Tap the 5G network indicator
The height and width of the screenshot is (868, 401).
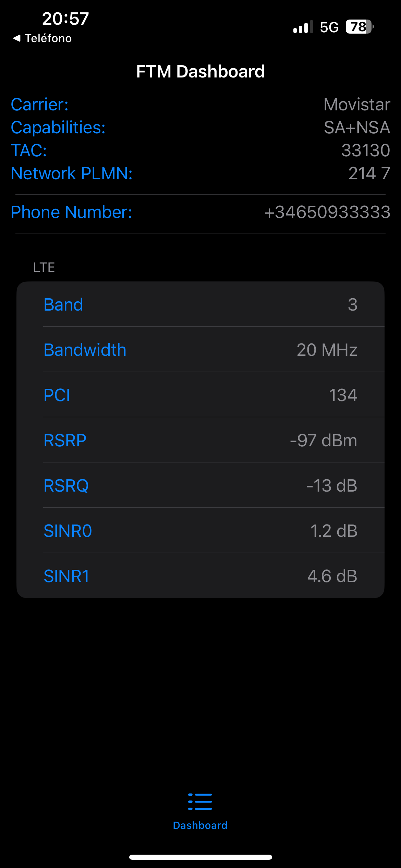(x=329, y=27)
